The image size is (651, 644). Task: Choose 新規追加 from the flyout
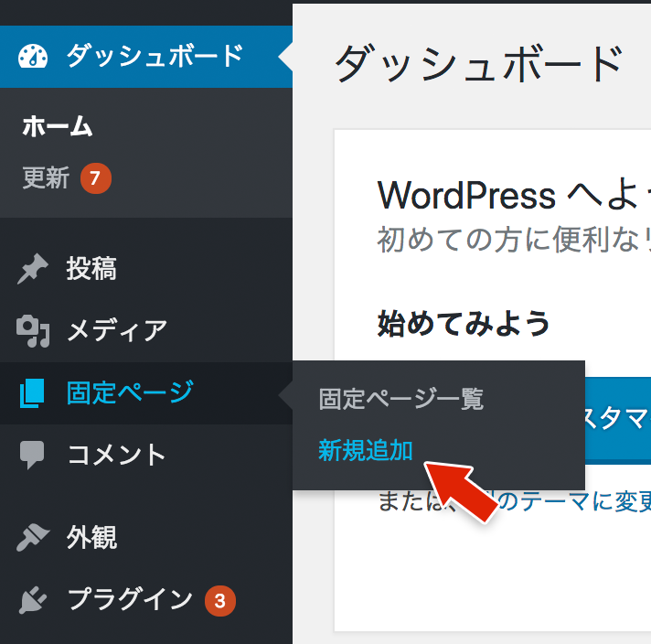coord(366,450)
